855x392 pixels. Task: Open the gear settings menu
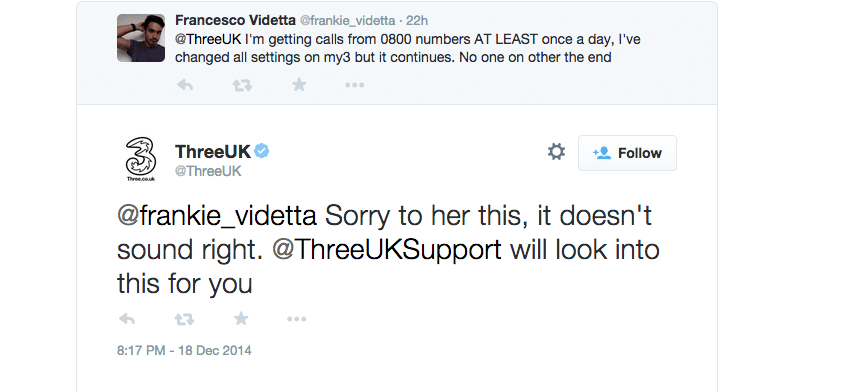coord(556,152)
